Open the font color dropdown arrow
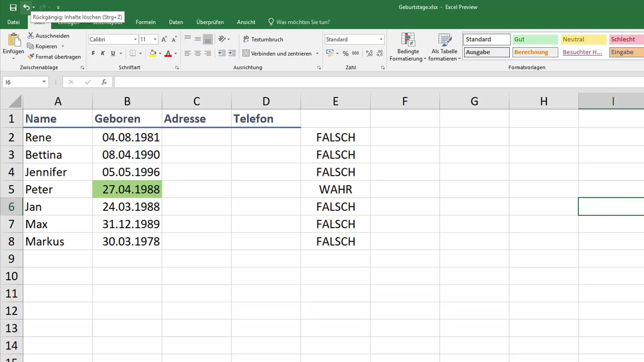This screenshot has width=644, height=362. pos(175,54)
